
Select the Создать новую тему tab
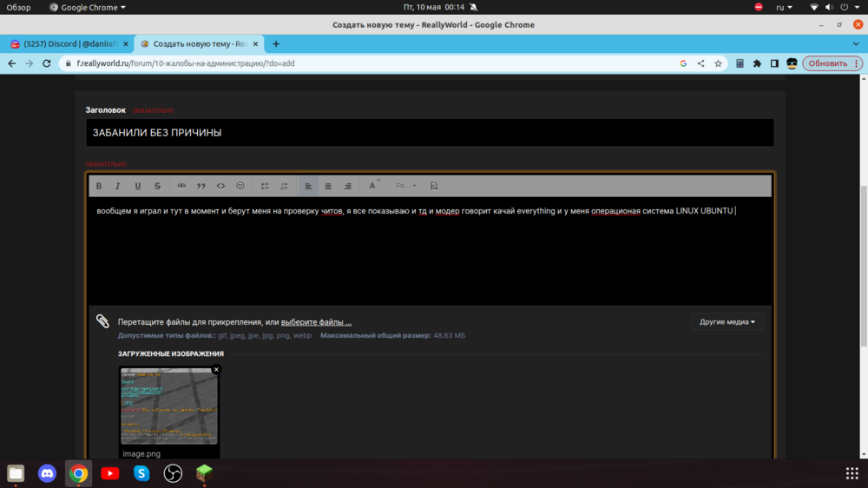(200, 43)
